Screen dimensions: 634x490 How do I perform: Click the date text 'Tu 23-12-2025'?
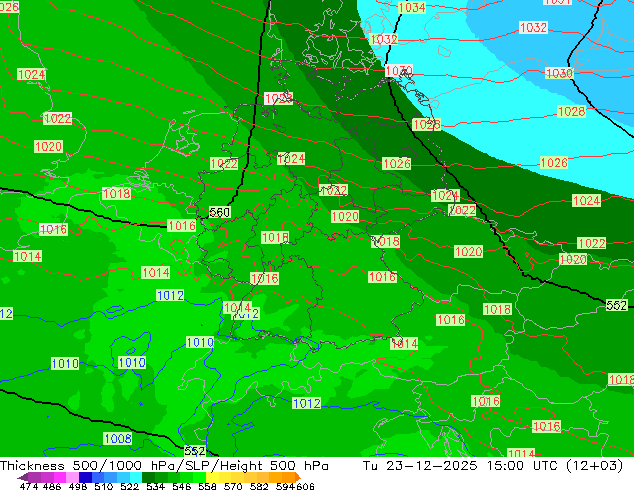point(420,466)
